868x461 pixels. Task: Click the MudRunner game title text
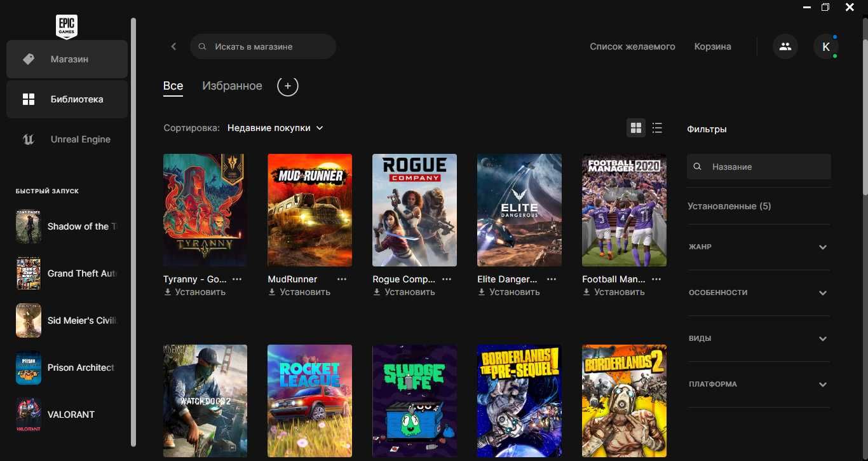click(x=292, y=279)
